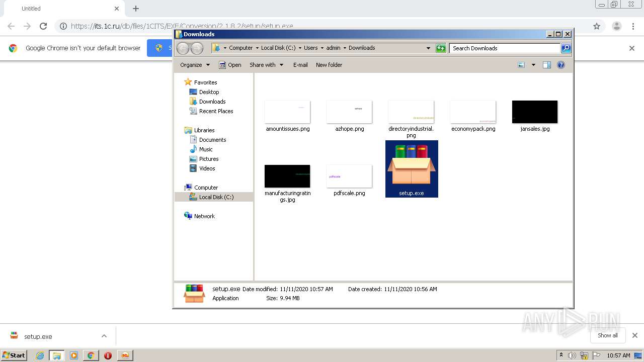The width and height of the screenshot is (644, 362).
Task: Open Internet Explorer from taskbar
Action: pyautogui.click(x=40, y=355)
